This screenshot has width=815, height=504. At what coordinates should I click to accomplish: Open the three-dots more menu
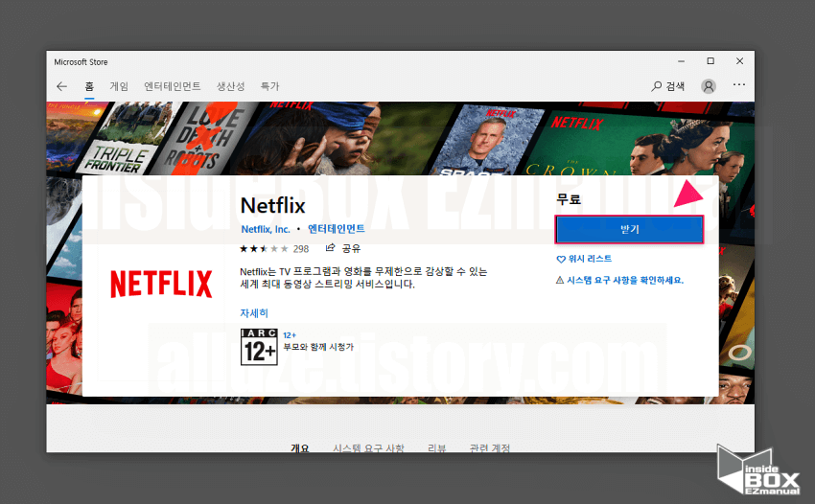point(739,84)
